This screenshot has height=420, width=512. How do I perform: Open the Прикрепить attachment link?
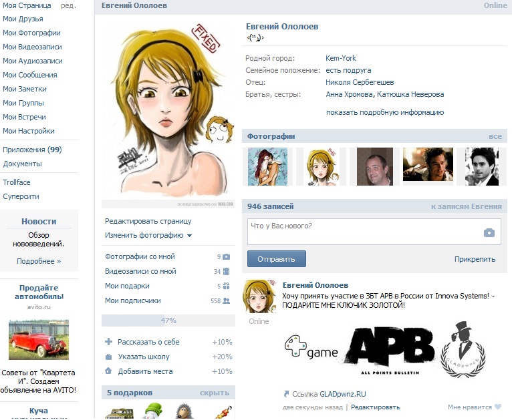475,259
